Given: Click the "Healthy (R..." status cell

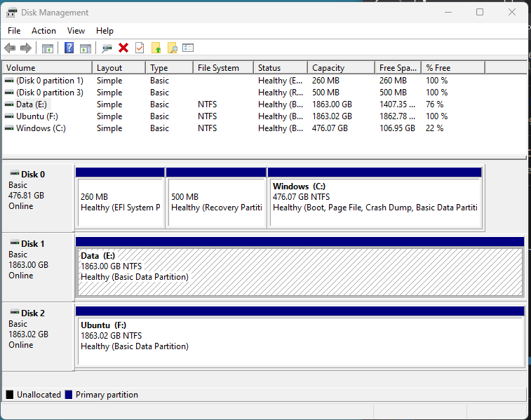Looking at the screenshot, I should [x=281, y=93].
